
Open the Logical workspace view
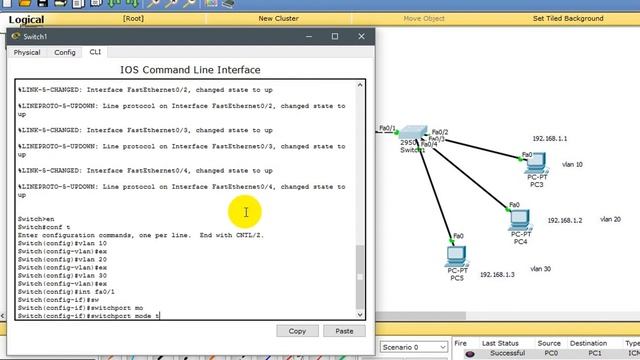pyautogui.click(x=26, y=20)
